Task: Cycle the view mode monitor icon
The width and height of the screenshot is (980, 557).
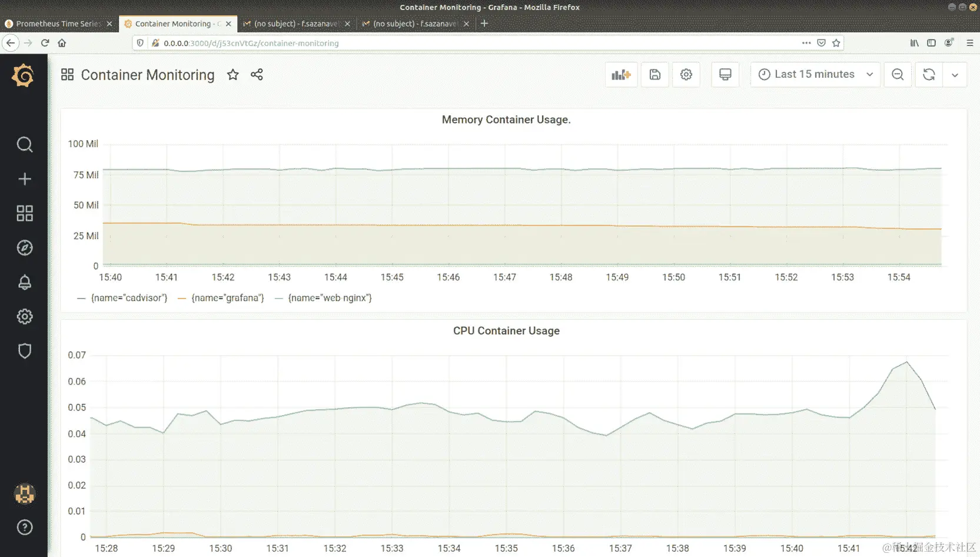Action: tap(725, 75)
